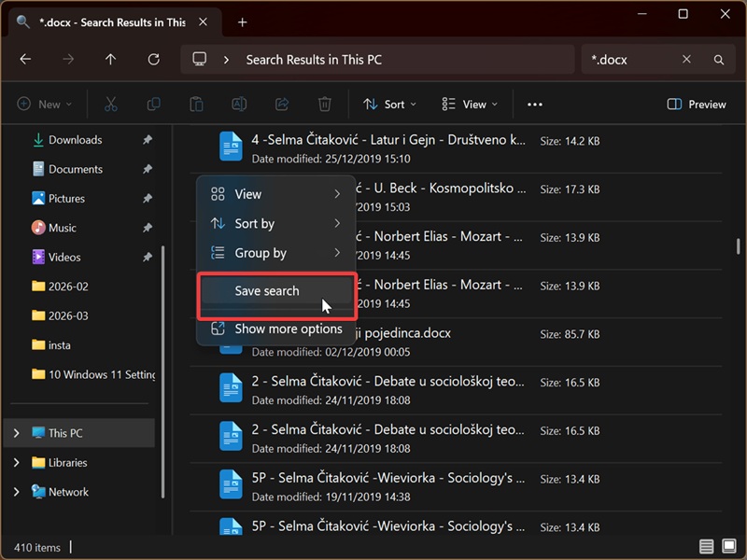Open the New dropdown
This screenshot has height=560, width=747.
point(44,105)
